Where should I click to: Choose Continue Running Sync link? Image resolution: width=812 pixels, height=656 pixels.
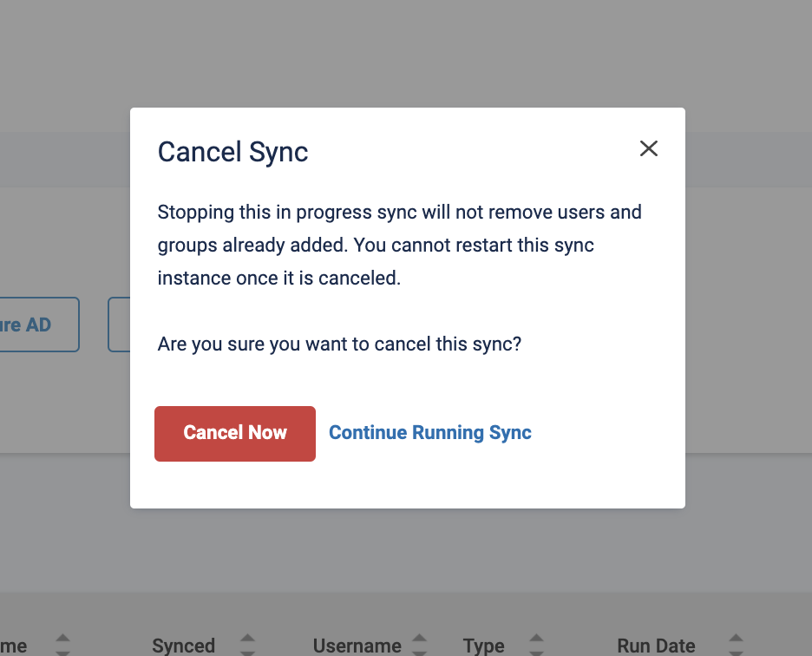pyautogui.click(x=429, y=433)
